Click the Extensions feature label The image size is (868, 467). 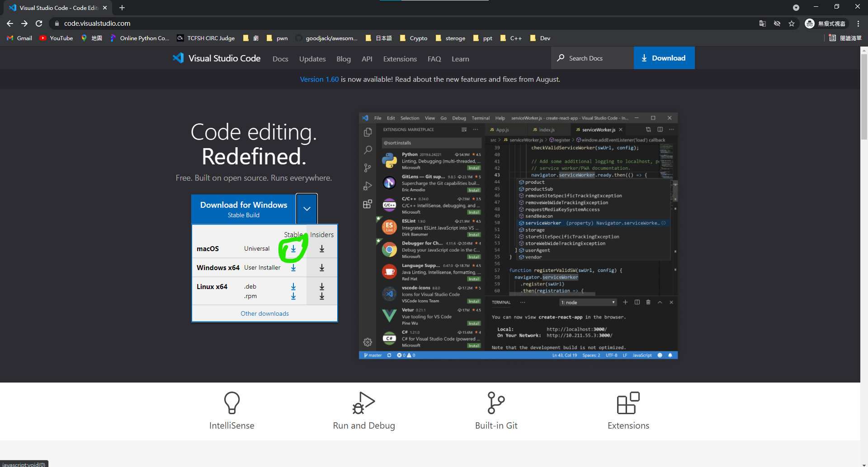coord(628,425)
